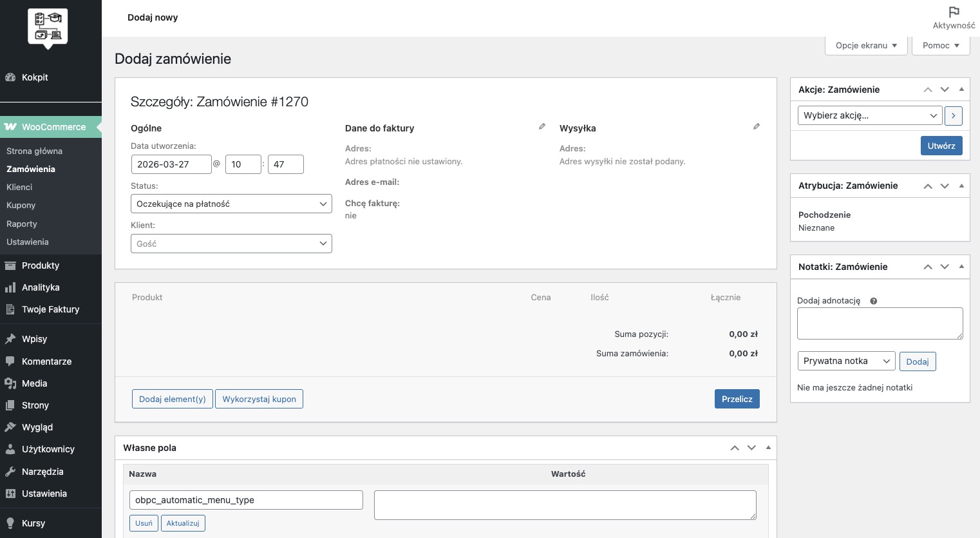Open Aktywność flag icon
Image resolution: width=980 pixels, height=538 pixels.
click(x=954, y=12)
